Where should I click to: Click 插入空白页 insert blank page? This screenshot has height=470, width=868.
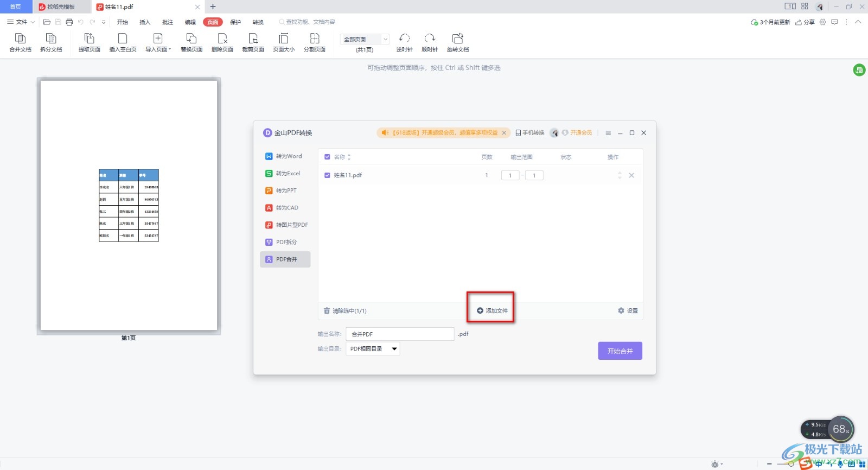point(123,42)
